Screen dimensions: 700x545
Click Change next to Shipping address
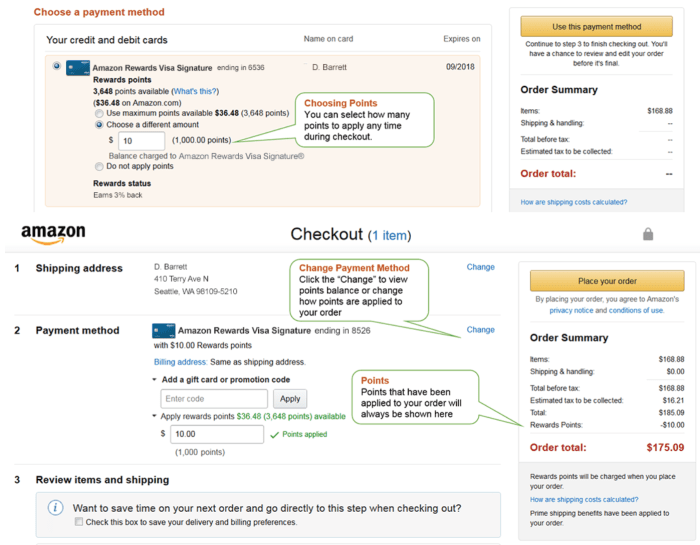pos(480,267)
